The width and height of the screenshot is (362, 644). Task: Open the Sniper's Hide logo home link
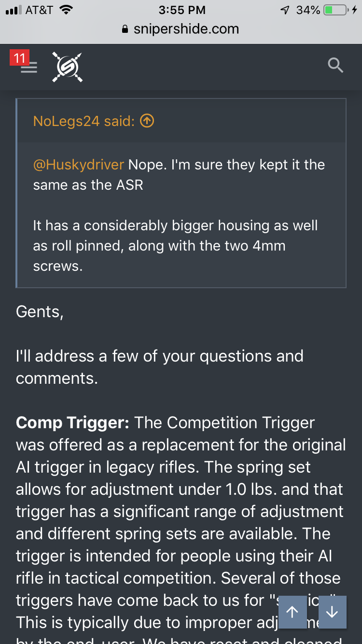pyautogui.click(x=67, y=67)
